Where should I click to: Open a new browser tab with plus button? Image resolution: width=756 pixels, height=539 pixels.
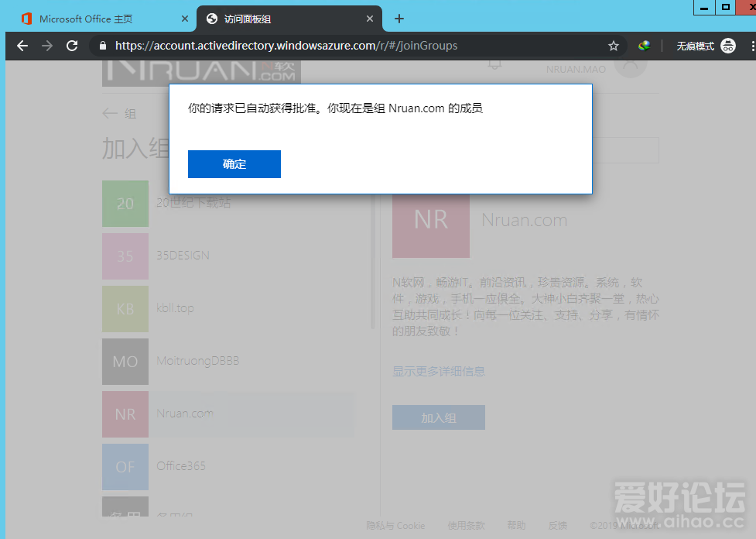point(398,19)
